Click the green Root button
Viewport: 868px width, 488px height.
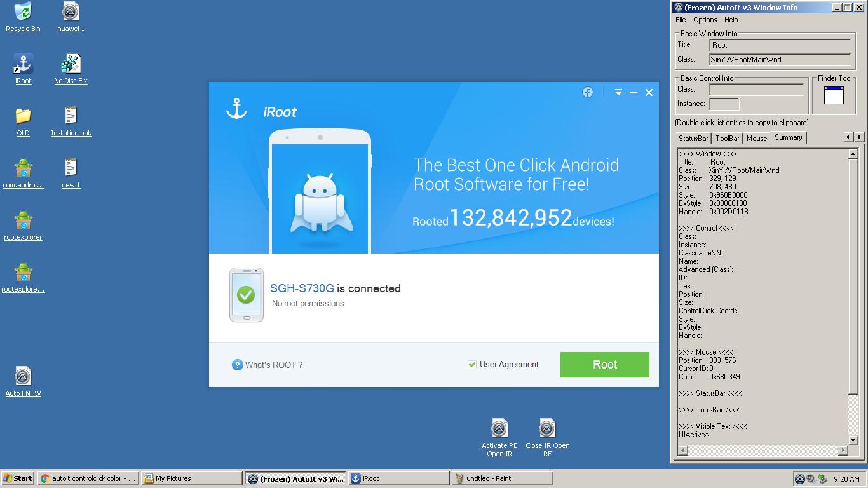(605, 365)
